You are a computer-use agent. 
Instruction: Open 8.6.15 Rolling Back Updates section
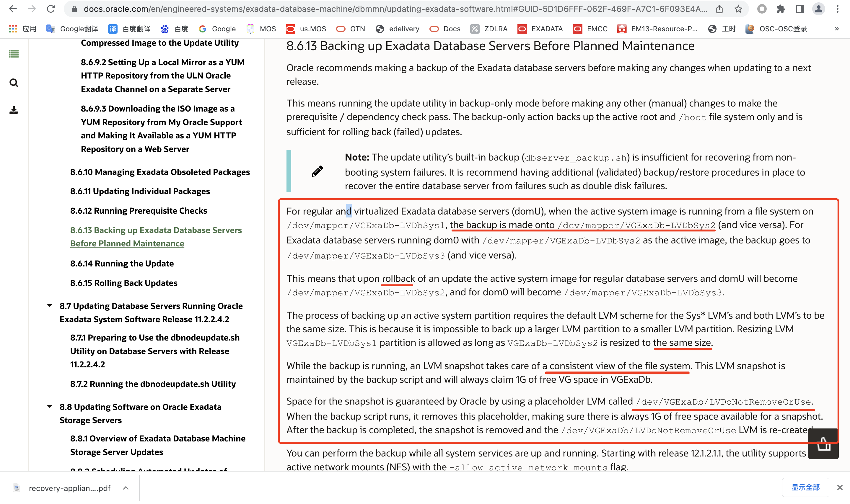click(124, 283)
